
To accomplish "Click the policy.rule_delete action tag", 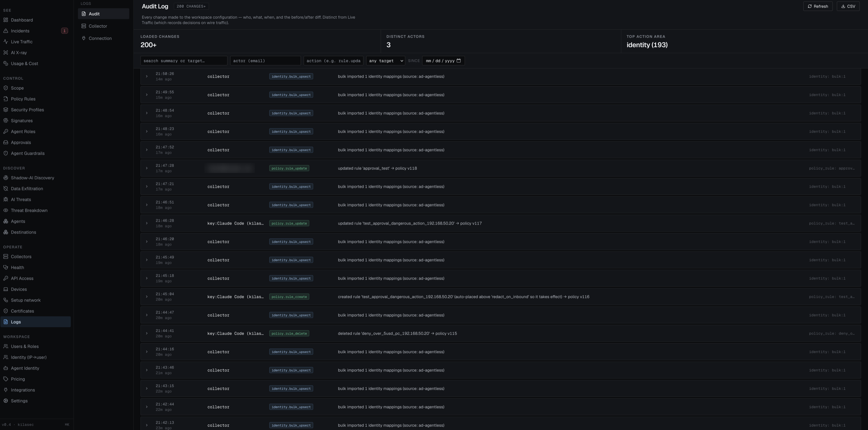I will coord(289,333).
